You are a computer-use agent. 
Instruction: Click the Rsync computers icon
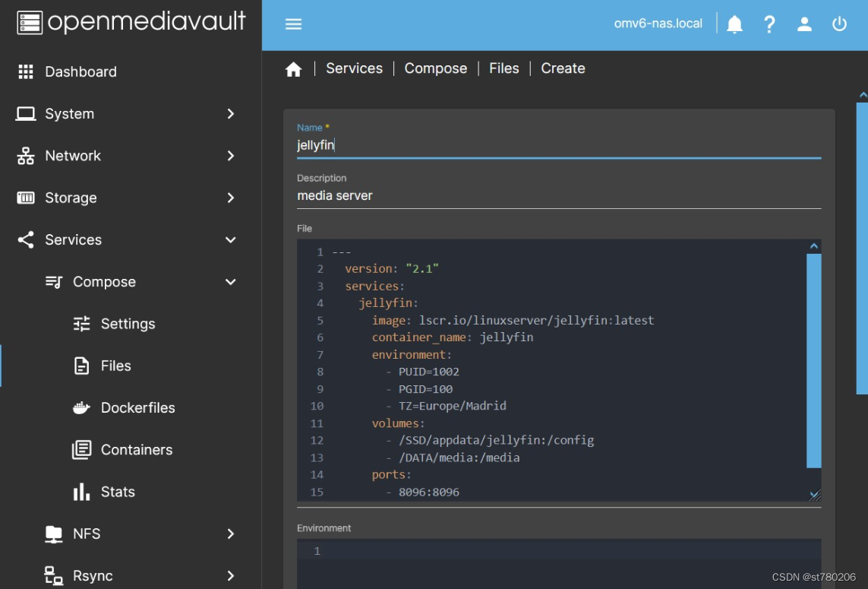(54, 576)
